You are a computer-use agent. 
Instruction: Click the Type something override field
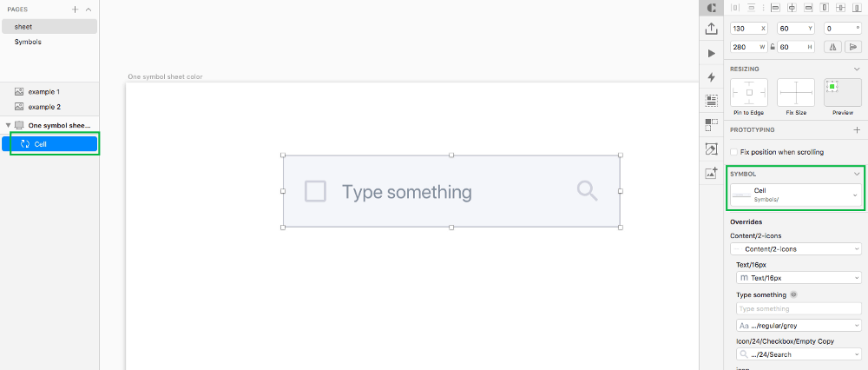pyautogui.click(x=799, y=308)
